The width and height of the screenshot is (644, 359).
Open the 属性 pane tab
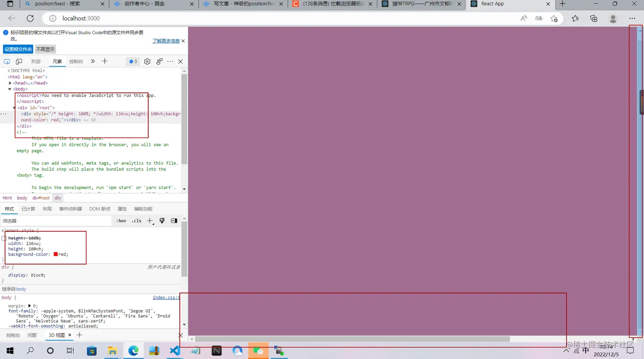pos(122,209)
